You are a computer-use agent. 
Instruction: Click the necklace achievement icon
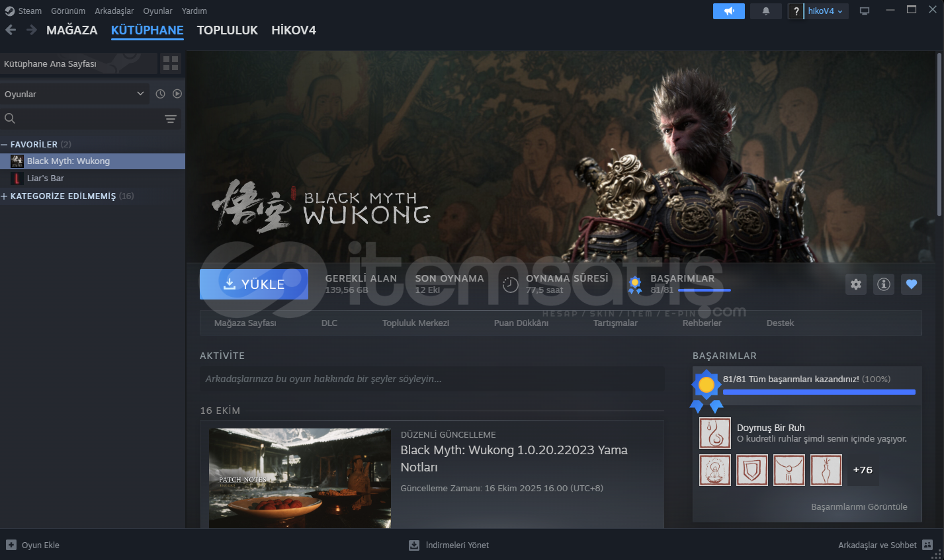(789, 470)
